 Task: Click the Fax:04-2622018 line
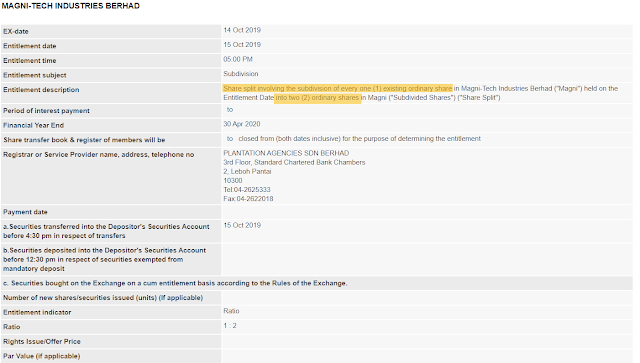[248, 199]
